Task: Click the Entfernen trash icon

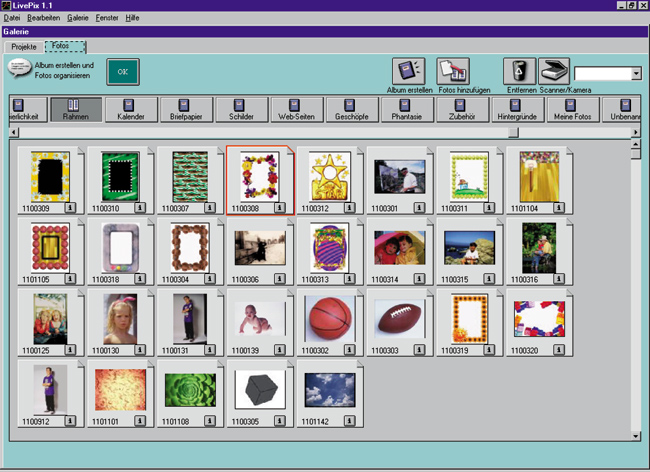Action: [518, 71]
